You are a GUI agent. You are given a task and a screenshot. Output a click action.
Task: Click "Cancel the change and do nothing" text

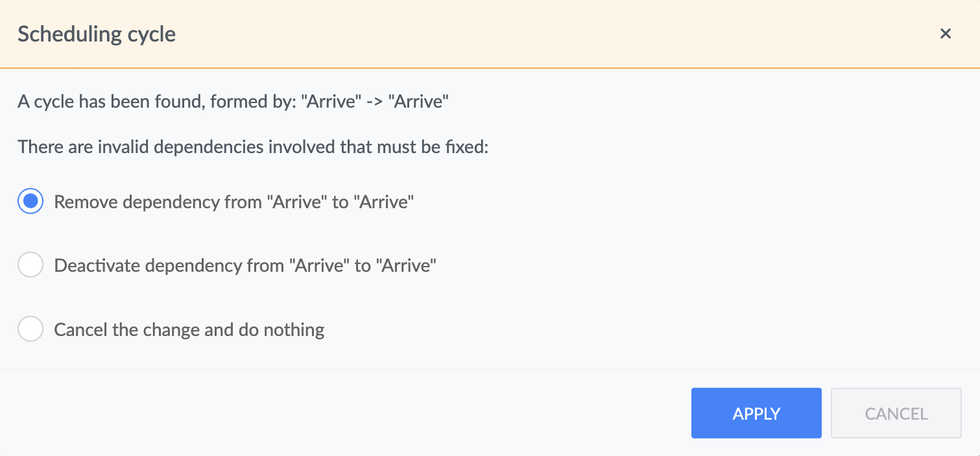(x=189, y=330)
